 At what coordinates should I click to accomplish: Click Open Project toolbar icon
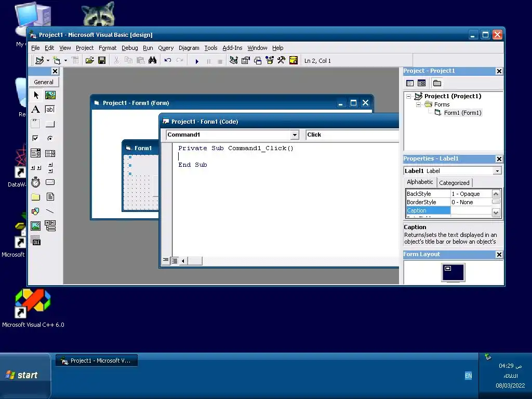pos(89,60)
